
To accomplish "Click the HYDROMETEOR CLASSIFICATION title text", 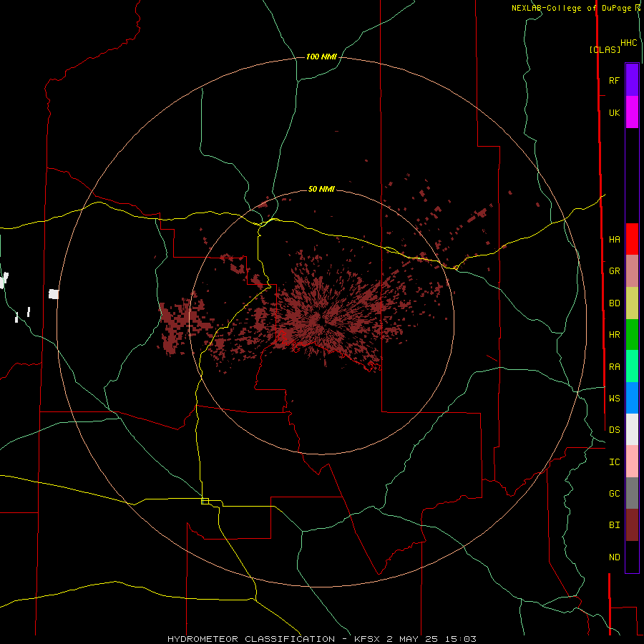I will click(x=251, y=639).
